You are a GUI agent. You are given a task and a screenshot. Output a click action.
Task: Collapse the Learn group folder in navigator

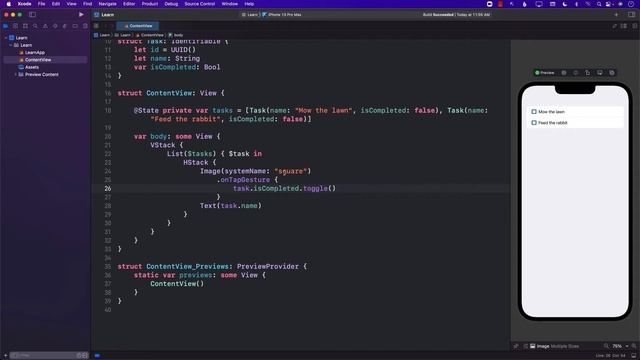[11, 45]
